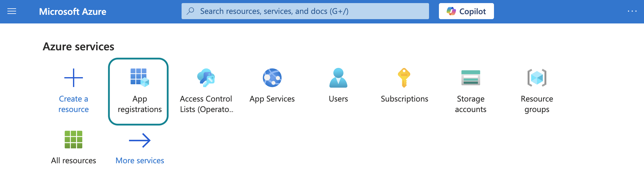Click the Create a resource plus icon

point(74,78)
